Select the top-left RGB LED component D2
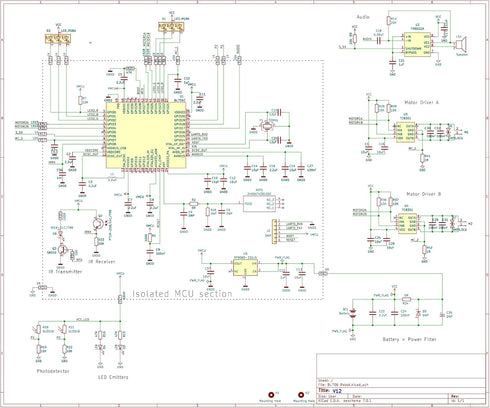 point(58,39)
